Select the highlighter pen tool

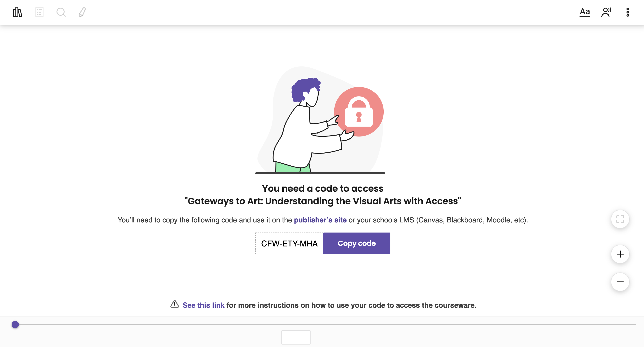coord(82,12)
